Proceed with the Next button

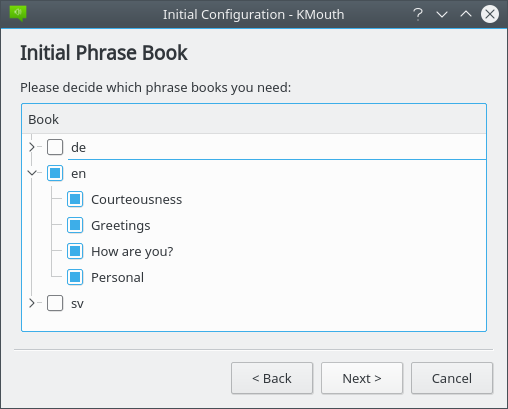(x=362, y=378)
